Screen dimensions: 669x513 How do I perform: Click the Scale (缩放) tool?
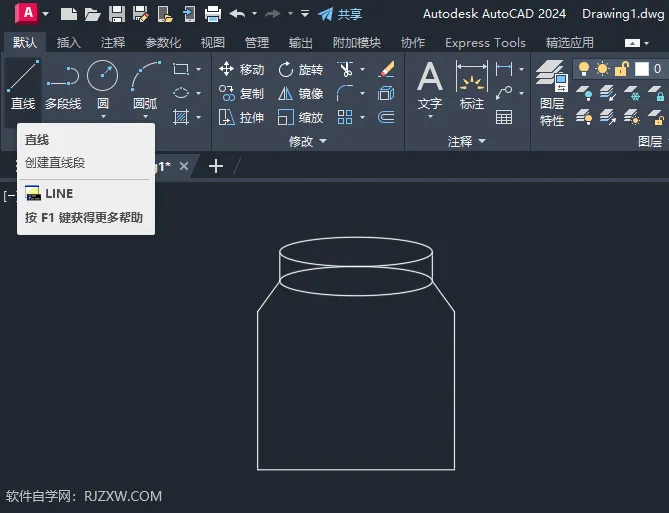point(300,117)
